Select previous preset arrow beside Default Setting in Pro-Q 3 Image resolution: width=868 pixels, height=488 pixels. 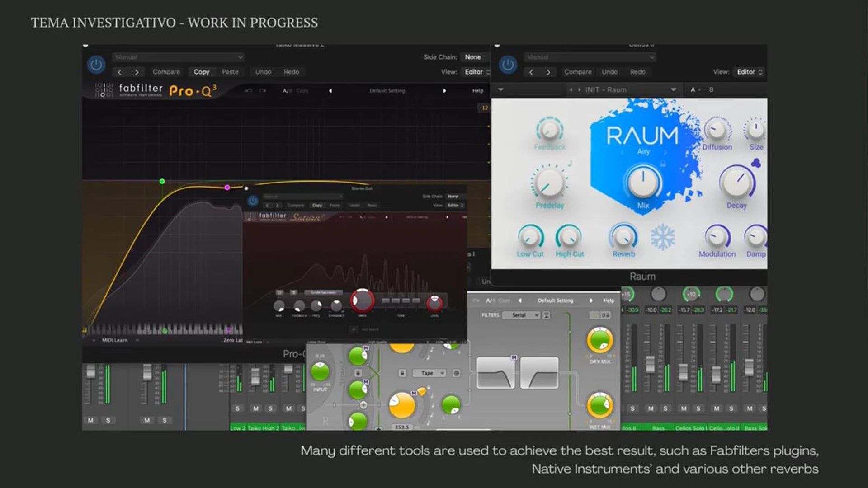330,91
